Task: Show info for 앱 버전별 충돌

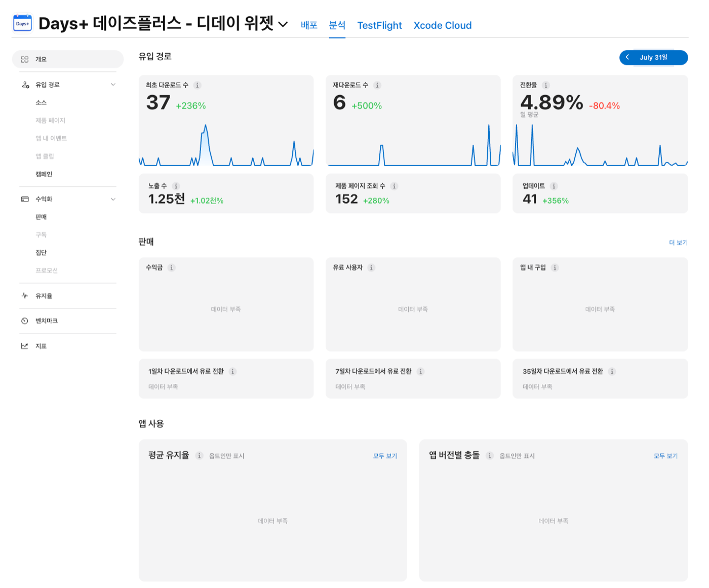Action: 490,455
